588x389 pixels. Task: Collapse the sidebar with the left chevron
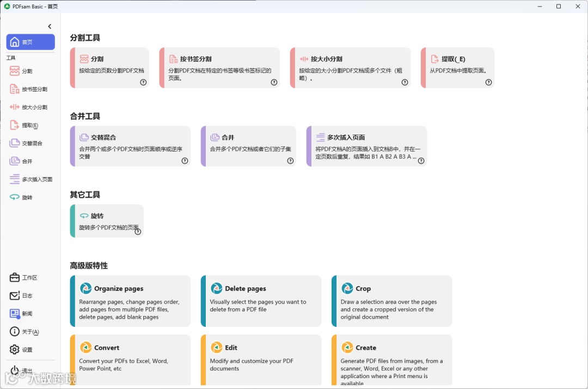[50, 26]
